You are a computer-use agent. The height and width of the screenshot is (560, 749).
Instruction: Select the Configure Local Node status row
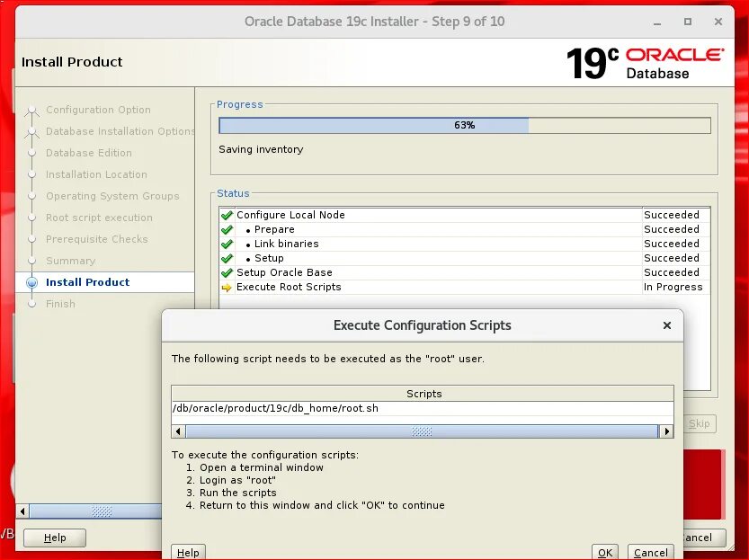(x=464, y=215)
